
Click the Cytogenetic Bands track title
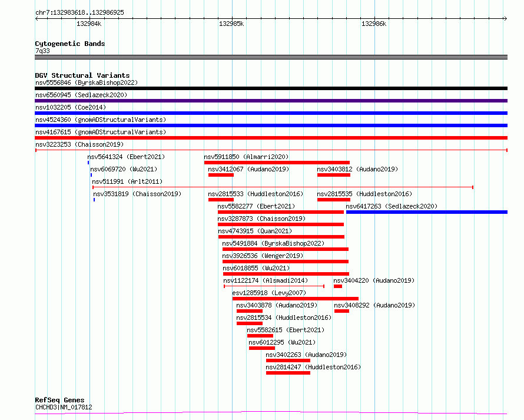click(x=70, y=44)
